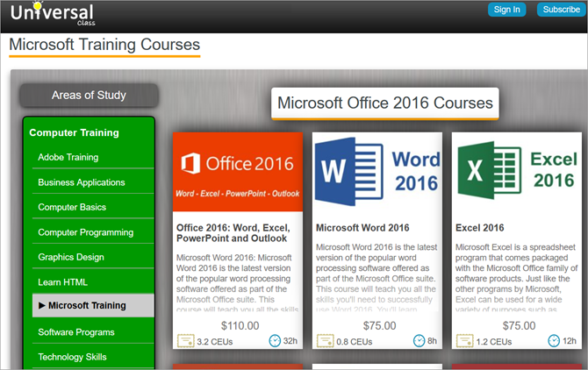Click the Universal Class logo

pos(53,14)
